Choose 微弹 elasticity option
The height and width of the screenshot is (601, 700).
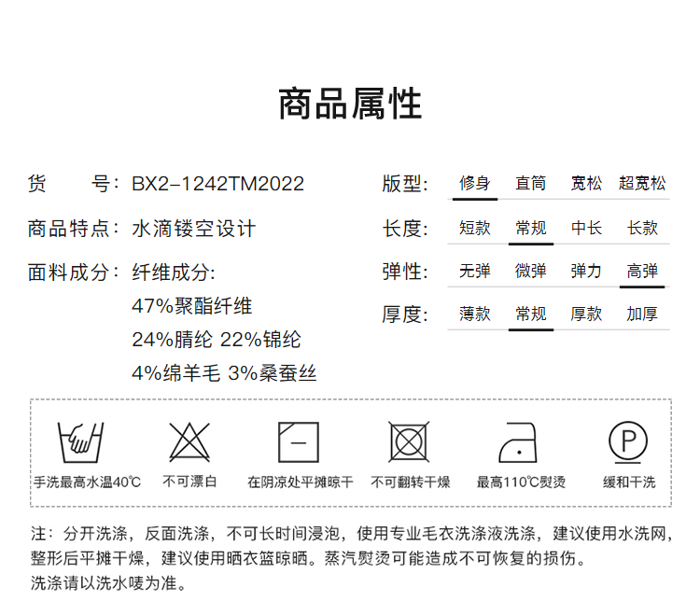(530, 272)
